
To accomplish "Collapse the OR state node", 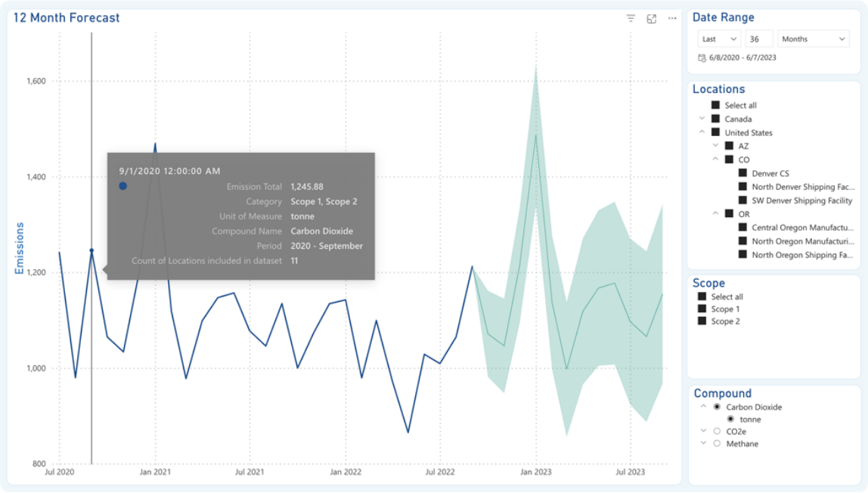I will tap(715, 214).
